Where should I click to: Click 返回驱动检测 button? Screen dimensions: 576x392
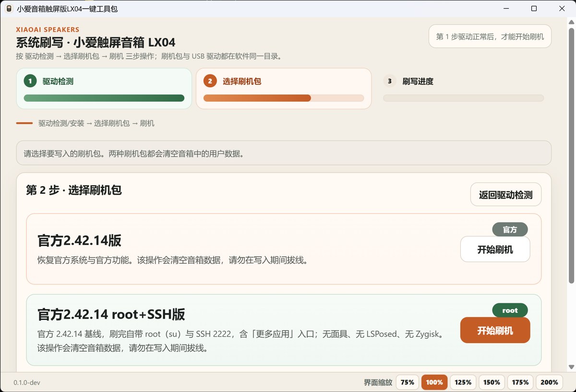coord(506,195)
